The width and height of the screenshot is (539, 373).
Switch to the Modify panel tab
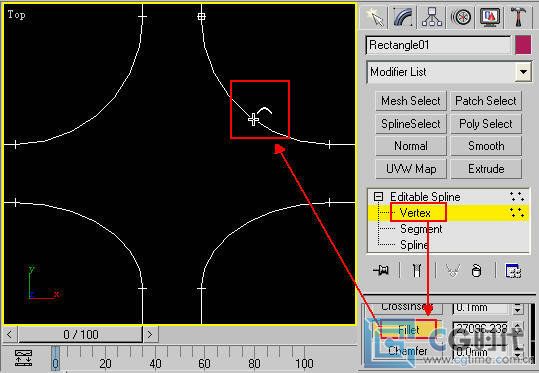click(x=403, y=17)
